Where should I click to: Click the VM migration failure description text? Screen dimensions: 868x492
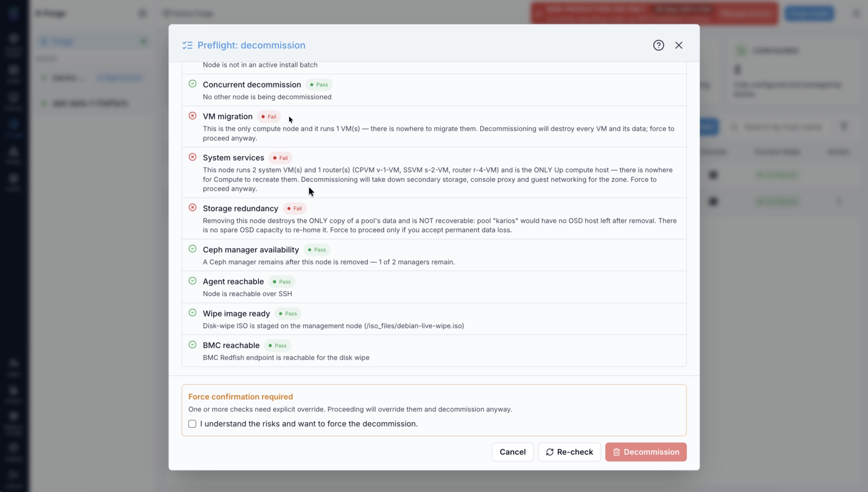(438, 133)
